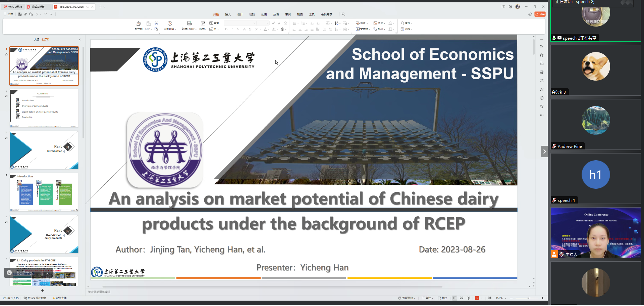
Task: Click the Print Preview magnifier icon
Action: click(31, 14)
